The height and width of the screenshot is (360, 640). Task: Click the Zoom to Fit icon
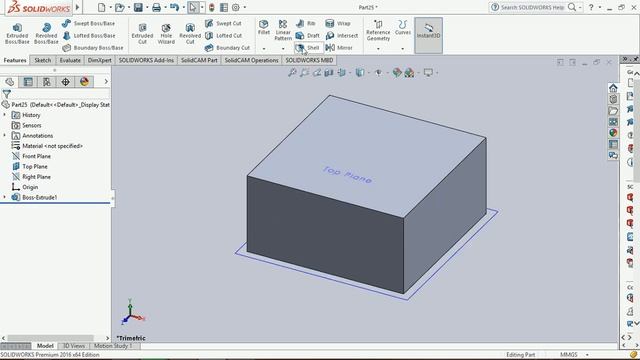click(292, 73)
